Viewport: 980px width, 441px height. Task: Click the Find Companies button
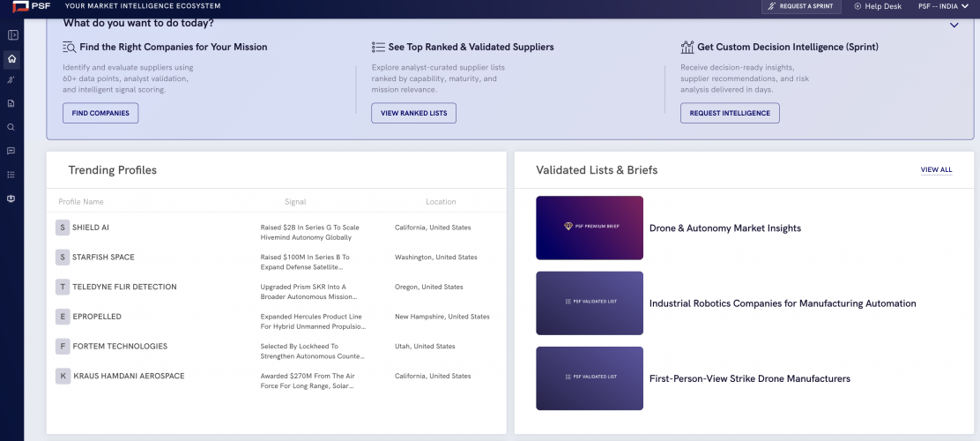pyautogui.click(x=100, y=113)
